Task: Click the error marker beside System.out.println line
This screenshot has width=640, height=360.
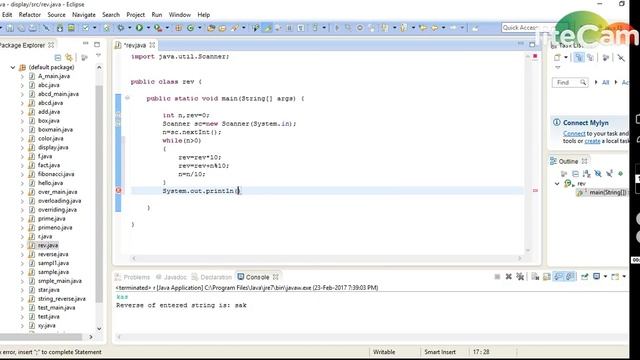Action: point(118,191)
